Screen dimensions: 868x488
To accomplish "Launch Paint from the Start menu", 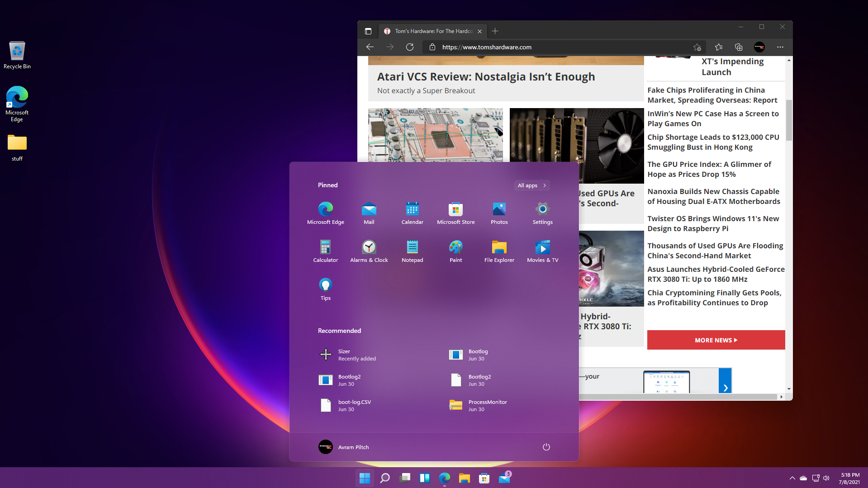I will click(455, 251).
